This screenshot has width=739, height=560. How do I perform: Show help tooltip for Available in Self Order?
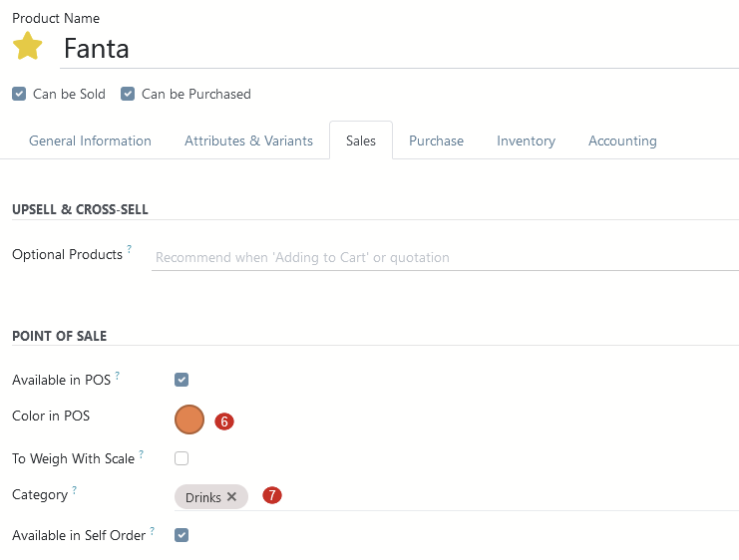point(153,530)
